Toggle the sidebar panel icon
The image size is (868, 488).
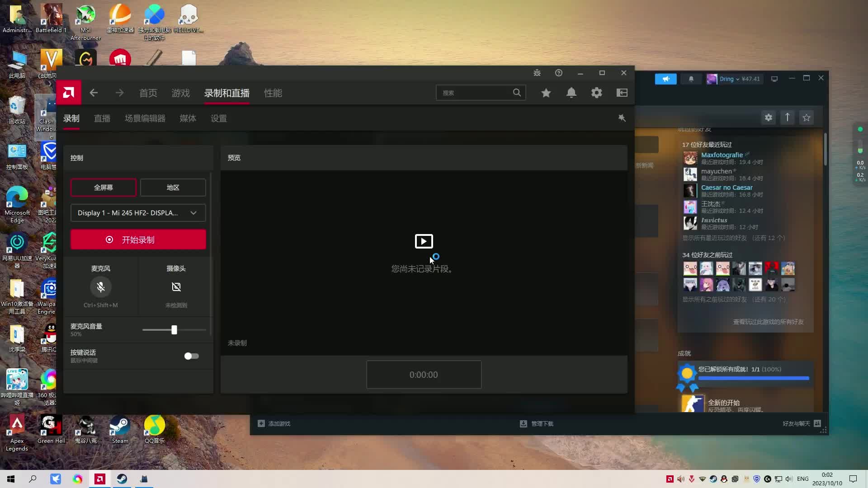click(622, 93)
